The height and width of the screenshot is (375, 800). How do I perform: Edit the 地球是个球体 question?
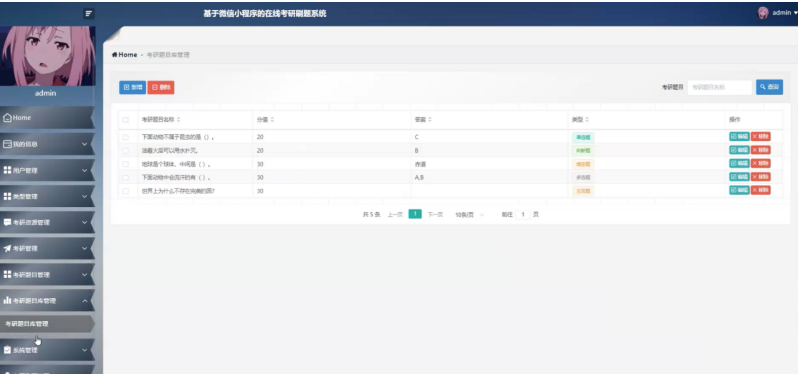click(x=739, y=163)
